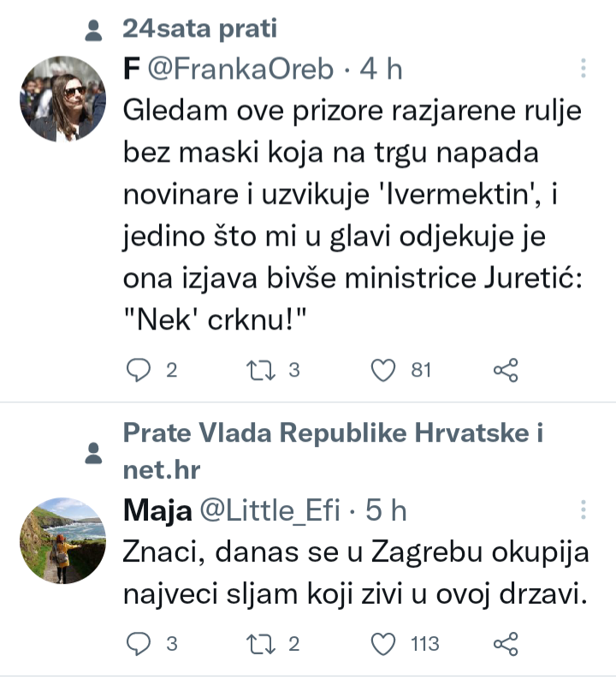This screenshot has height=685, width=616.
Task: Click the person icon beside 'Prate Vlada'
Action: [x=95, y=452]
